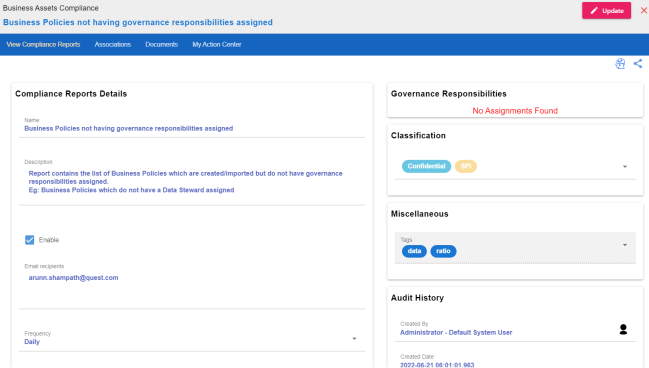Click the Created Date value

(437, 365)
